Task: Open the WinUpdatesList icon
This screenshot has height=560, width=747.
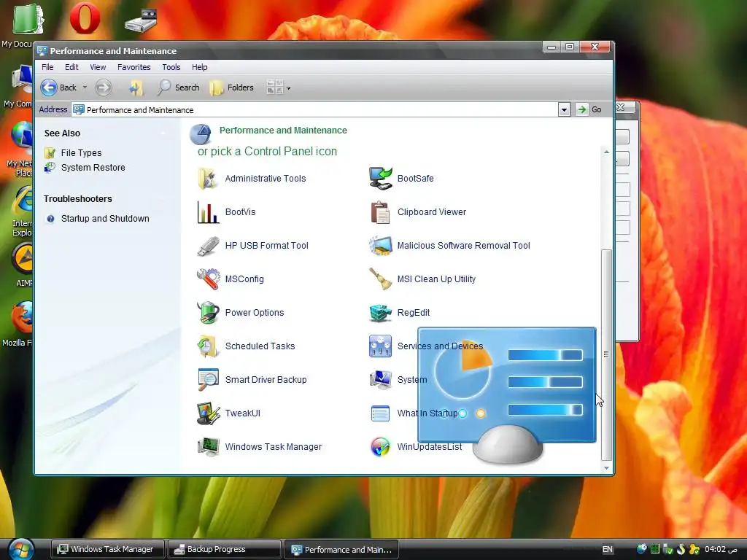Action: pyautogui.click(x=380, y=447)
